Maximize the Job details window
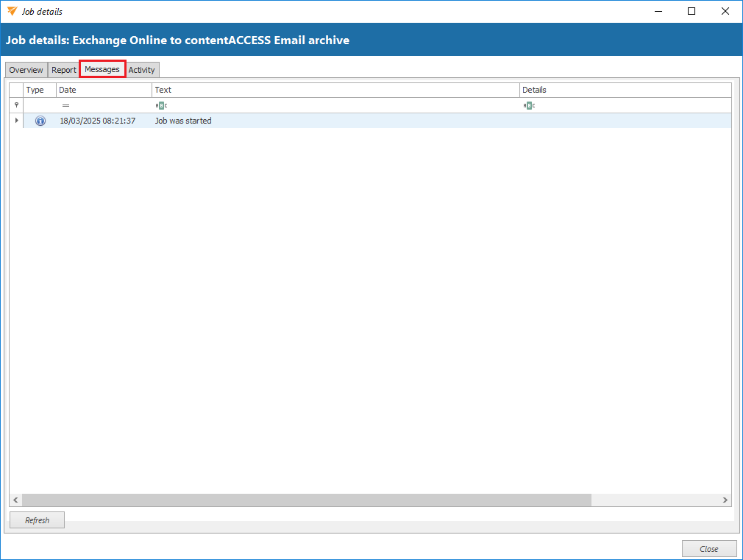Screen dimensions: 743x560 [692, 11]
